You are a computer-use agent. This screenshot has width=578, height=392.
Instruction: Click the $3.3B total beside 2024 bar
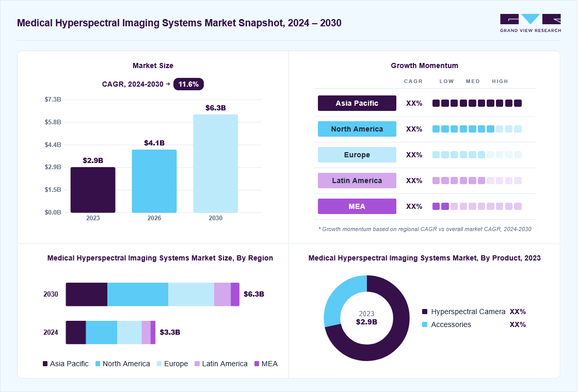tap(170, 332)
